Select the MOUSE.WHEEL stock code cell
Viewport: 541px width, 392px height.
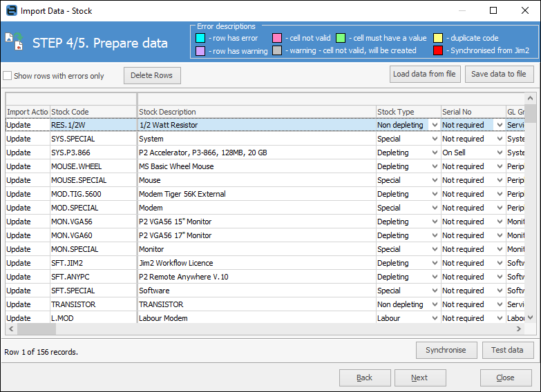(93, 166)
